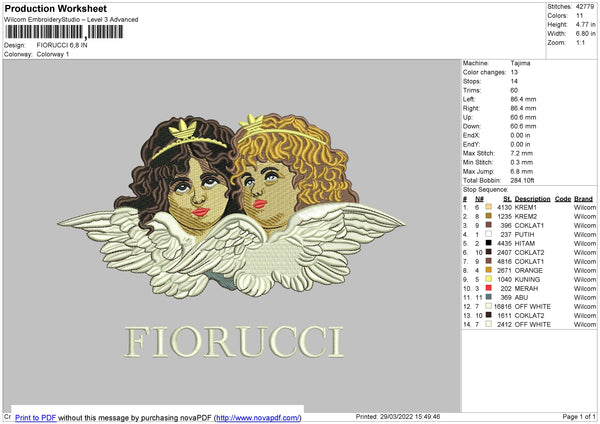Screen dimensions: 600x424
Task: Click the Max Jump value 6.8 mm
Action: 522,171
